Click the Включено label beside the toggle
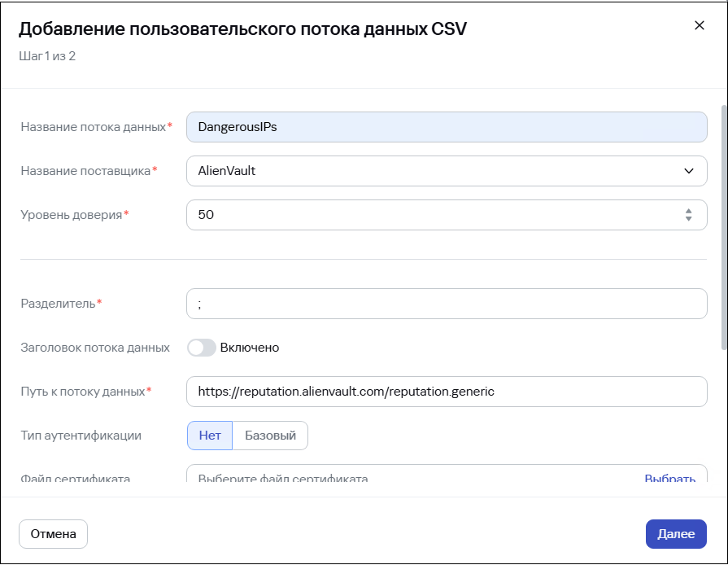728x565 pixels. point(250,348)
